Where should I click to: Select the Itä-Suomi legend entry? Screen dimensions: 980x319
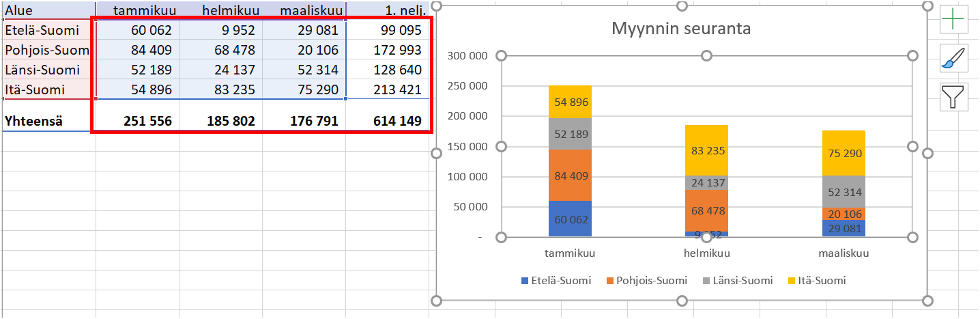(816, 280)
